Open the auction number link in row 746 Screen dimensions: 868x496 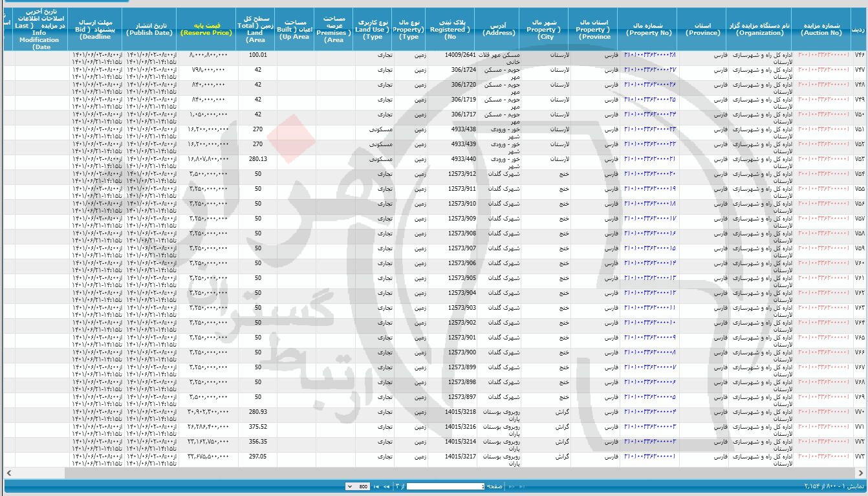[x=823, y=55]
